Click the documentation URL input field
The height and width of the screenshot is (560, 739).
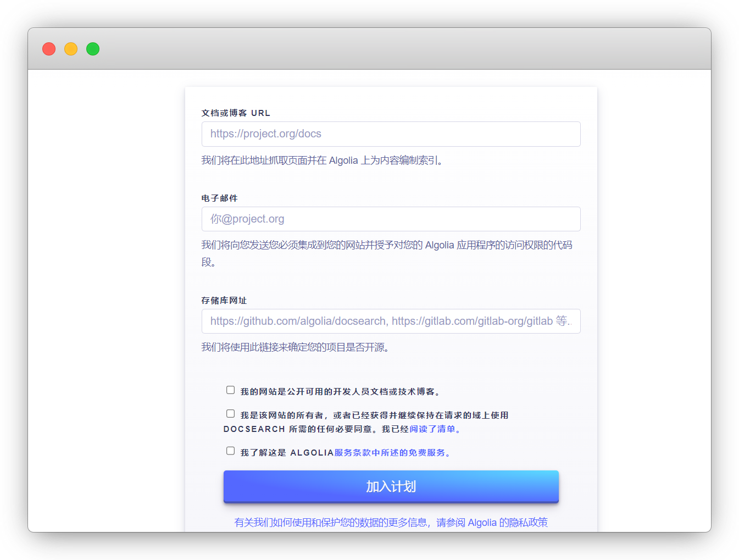click(x=391, y=134)
